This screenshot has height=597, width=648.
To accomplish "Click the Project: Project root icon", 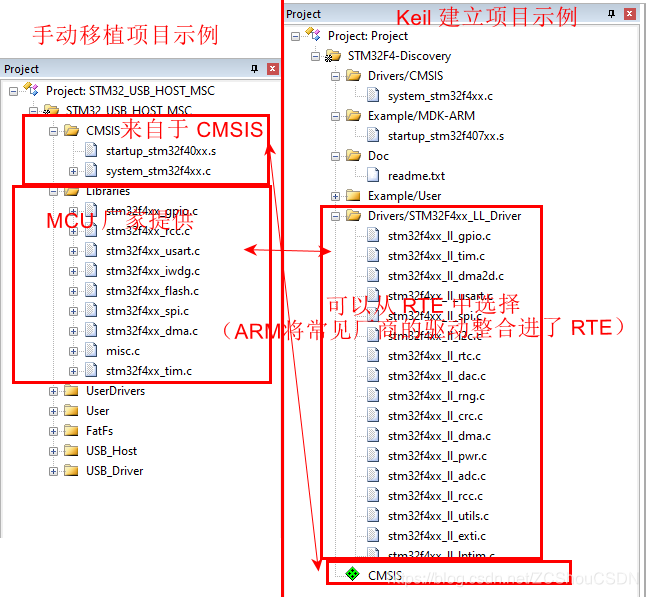I will coord(313,34).
